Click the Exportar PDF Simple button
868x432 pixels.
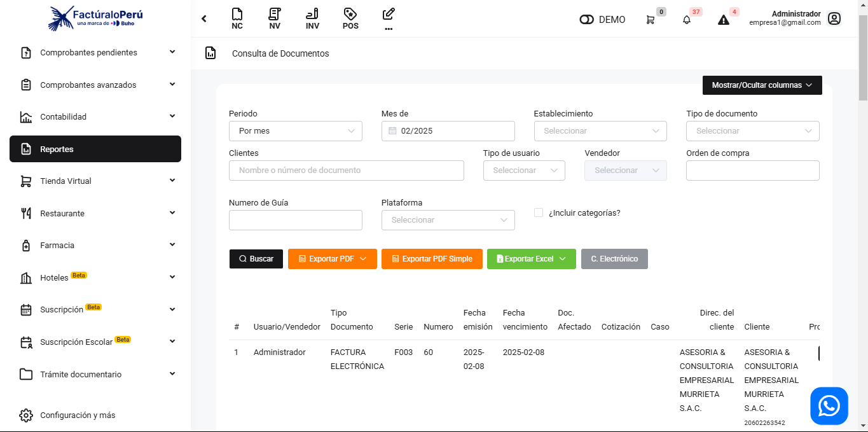pos(432,259)
